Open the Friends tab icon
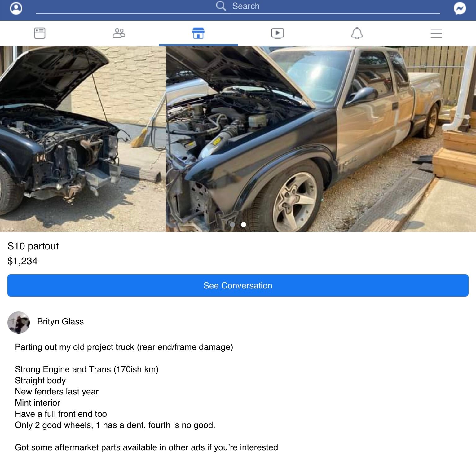Viewport: 476px width, 458px height. pyautogui.click(x=119, y=33)
